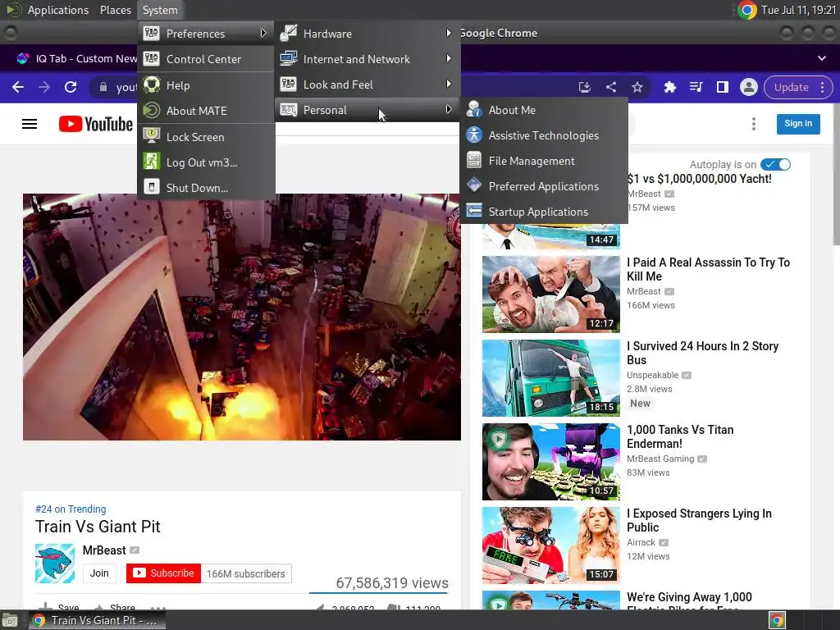This screenshot has height=630, width=840.
Task: Open YouTube settings three-dot menu
Action: (754, 124)
